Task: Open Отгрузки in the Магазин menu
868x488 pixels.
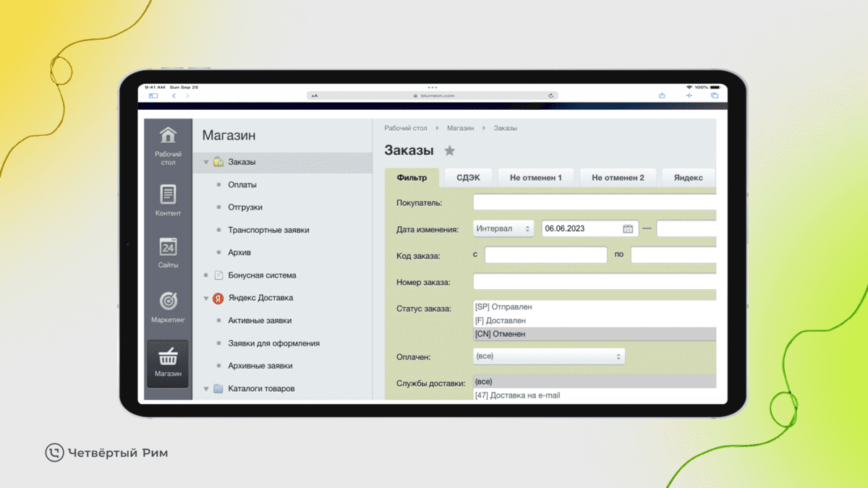Action: pyautogui.click(x=245, y=207)
